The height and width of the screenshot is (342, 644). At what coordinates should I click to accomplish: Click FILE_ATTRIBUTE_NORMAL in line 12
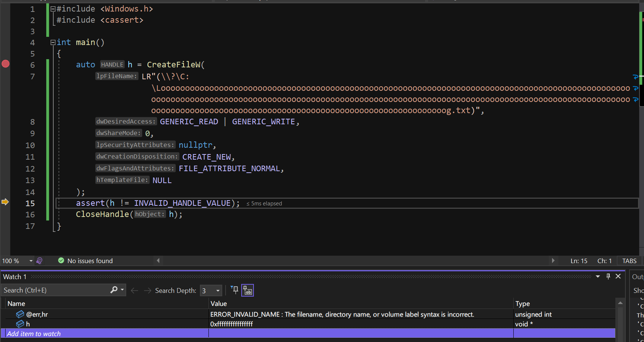[x=229, y=169]
